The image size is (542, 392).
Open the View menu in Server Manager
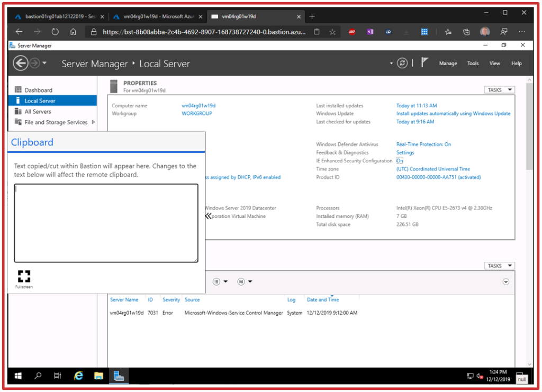(495, 63)
